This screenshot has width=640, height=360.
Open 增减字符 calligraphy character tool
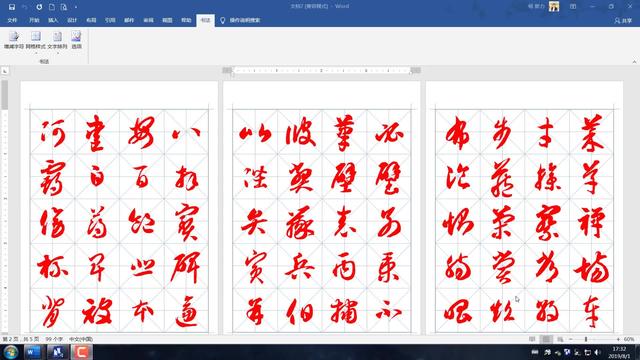coord(14,40)
